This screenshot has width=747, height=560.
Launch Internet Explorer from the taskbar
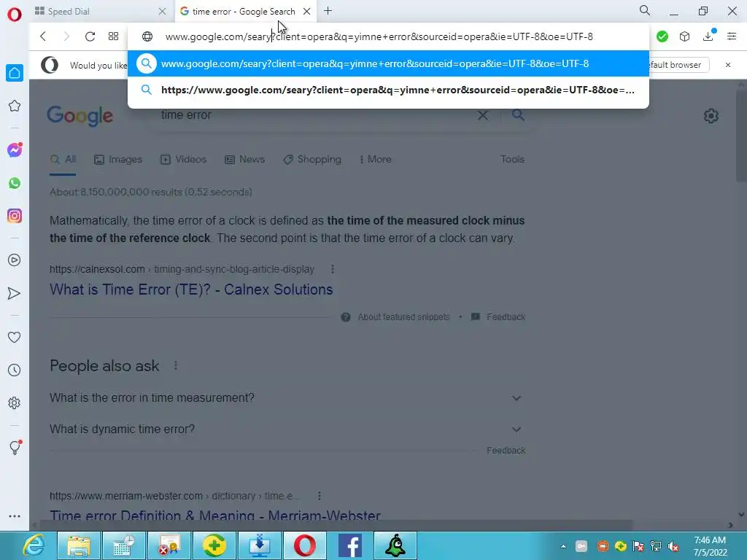(34, 545)
